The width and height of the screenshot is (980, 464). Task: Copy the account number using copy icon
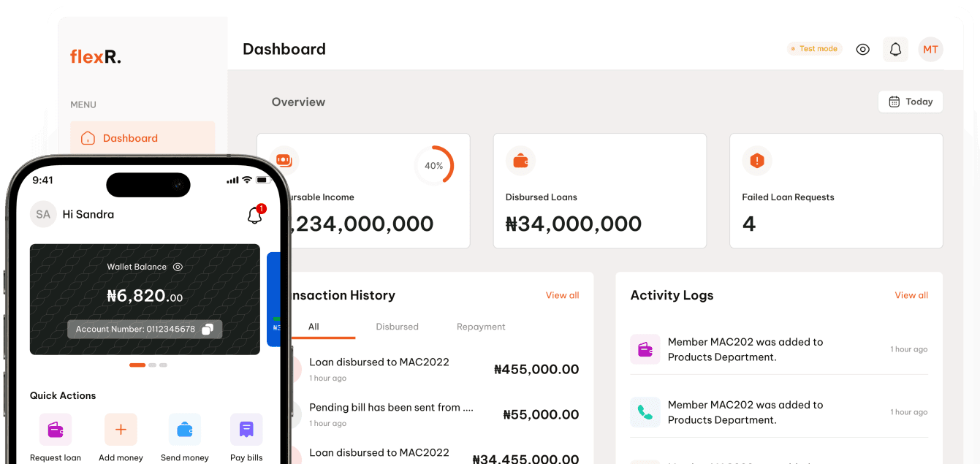[x=208, y=330]
